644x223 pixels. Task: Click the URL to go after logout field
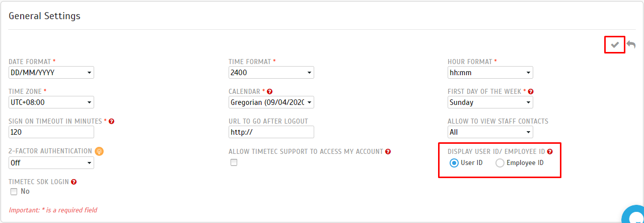(271, 132)
